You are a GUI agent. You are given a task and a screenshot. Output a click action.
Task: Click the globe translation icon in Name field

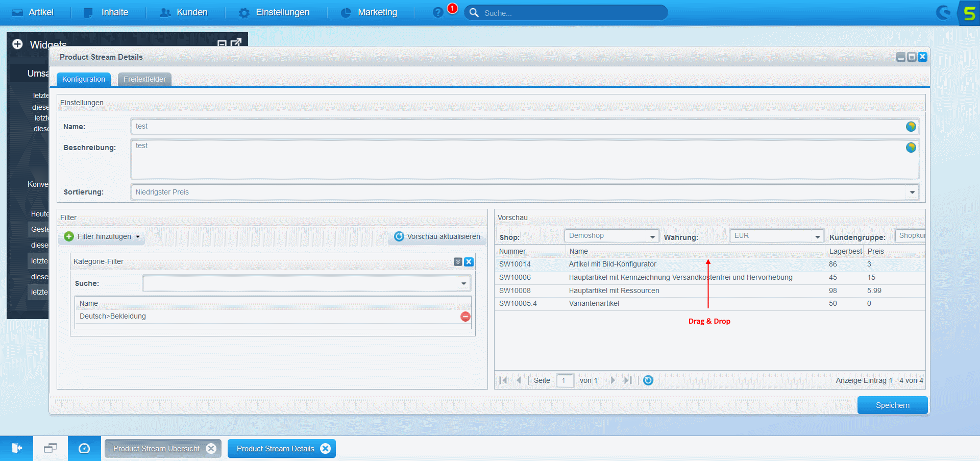911,127
